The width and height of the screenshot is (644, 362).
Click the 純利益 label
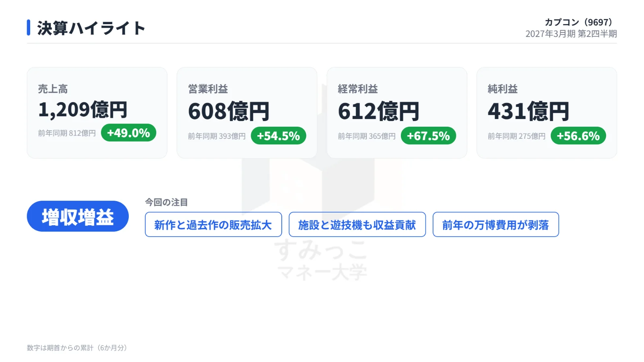click(x=503, y=89)
